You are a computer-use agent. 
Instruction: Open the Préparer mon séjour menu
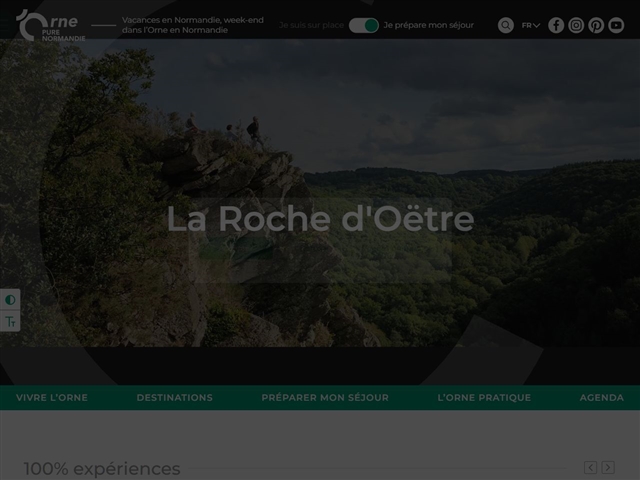click(x=325, y=398)
